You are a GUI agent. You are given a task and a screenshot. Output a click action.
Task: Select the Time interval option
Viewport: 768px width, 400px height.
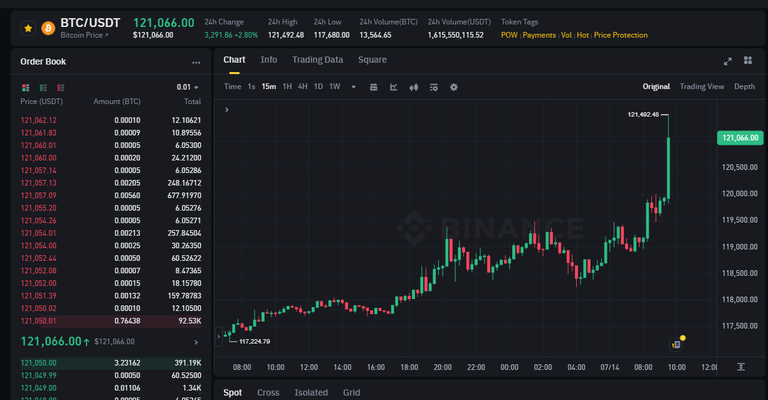click(x=233, y=87)
